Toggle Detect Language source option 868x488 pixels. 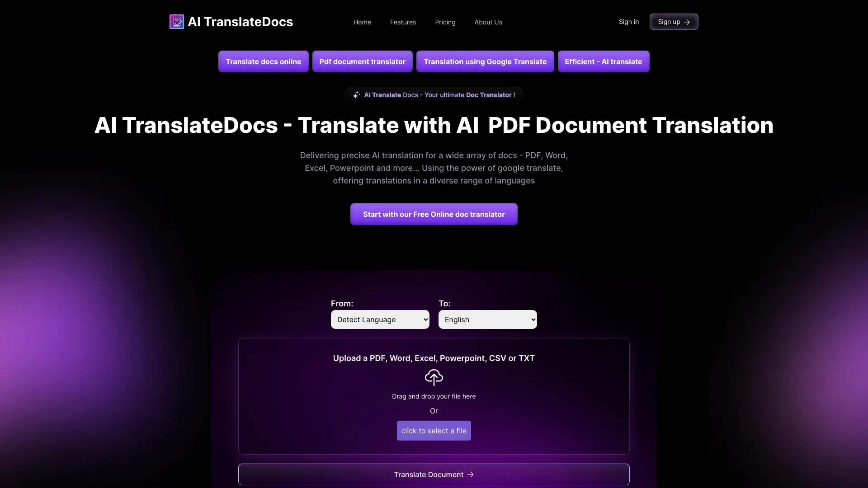click(380, 319)
